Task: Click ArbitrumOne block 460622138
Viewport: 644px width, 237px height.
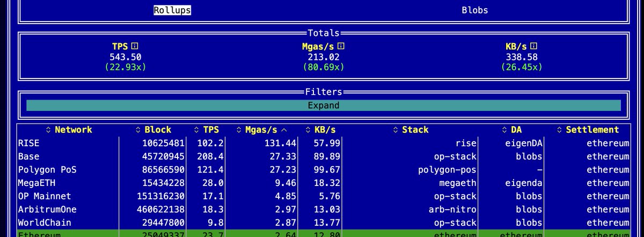Action: pyautogui.click(x=161, y=209)
